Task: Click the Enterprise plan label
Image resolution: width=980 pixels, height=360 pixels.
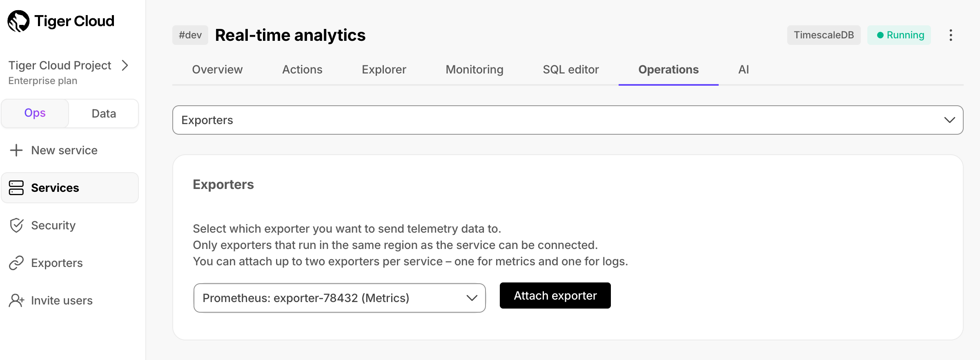Action: tap(43, 81)
